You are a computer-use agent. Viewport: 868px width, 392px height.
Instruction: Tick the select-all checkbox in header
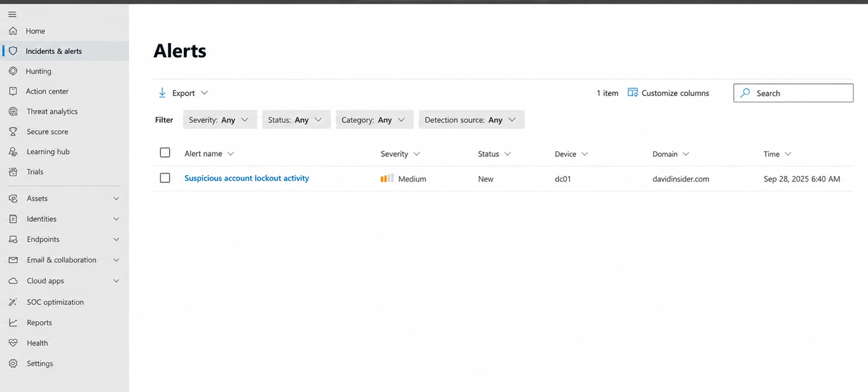[165, 152]
